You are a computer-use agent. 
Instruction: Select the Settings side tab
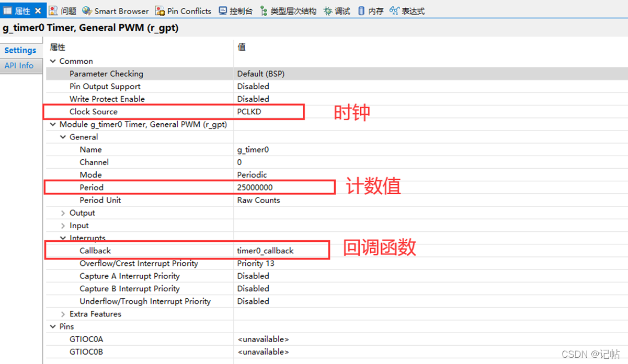tap(20, 50)
